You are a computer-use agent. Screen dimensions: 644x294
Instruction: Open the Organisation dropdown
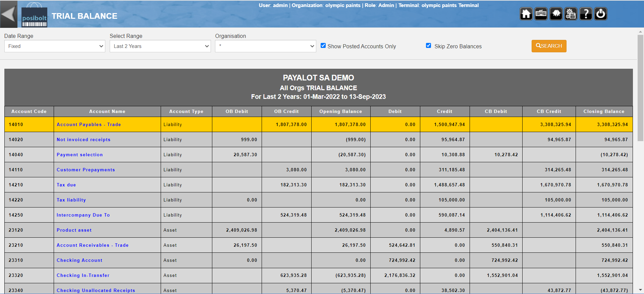tap(265, 46)
